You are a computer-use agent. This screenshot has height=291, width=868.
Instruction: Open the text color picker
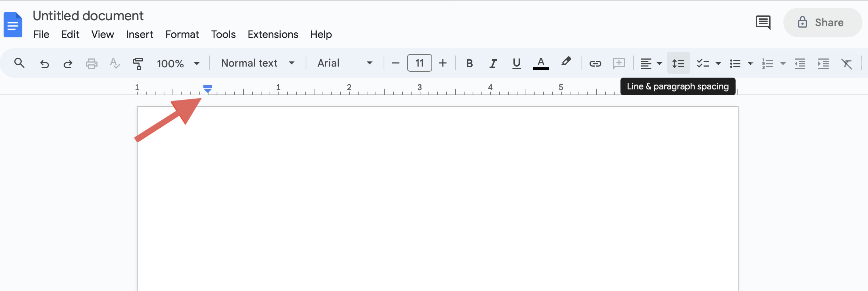[x=541, y=63]
